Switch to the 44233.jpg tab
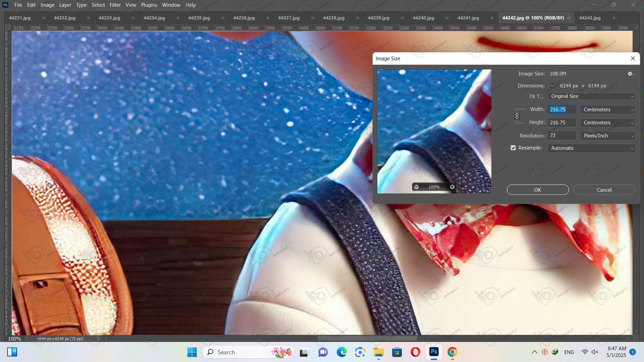This screenshot has height=362, width=644. [109, 18]
